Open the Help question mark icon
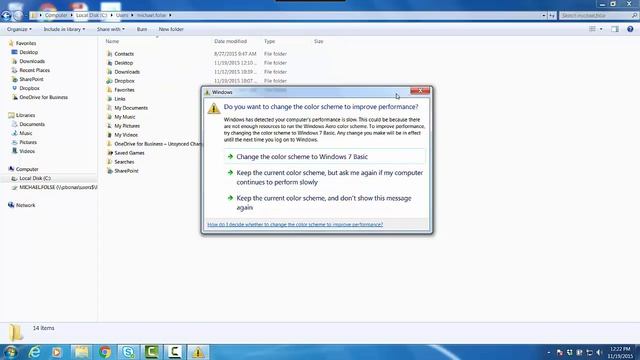Screen dimensions: 640x360 click(x=630, y=29)
